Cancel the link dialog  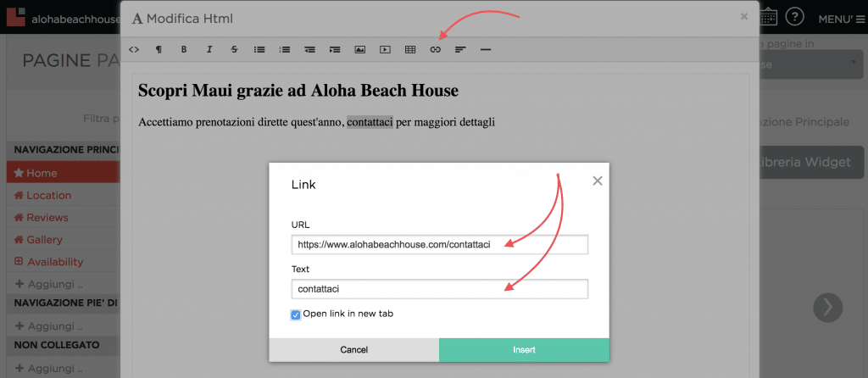pyautogui.click(x=353, y=350)
